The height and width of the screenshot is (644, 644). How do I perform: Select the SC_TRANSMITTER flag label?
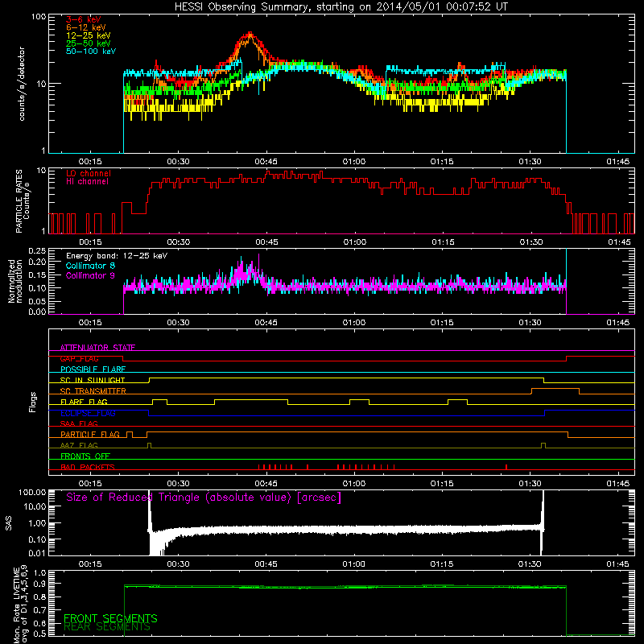tap(93, 390)
